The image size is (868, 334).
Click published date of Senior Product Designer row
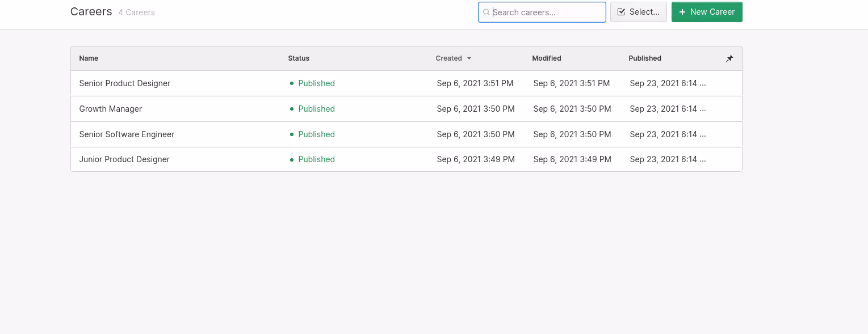click(668, 83)
